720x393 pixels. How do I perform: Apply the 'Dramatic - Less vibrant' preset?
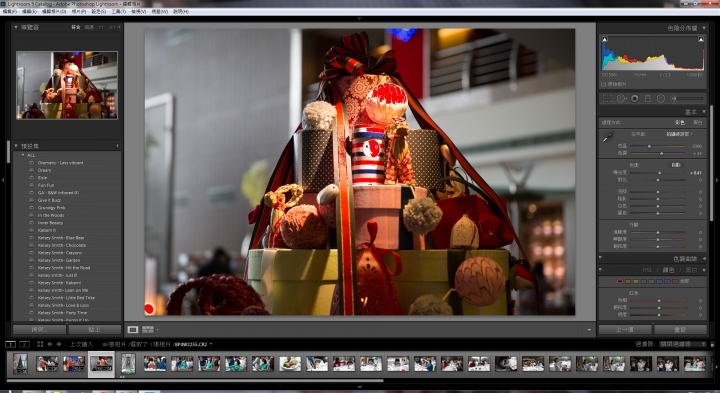pyautogui.click(x=60, y=163)
